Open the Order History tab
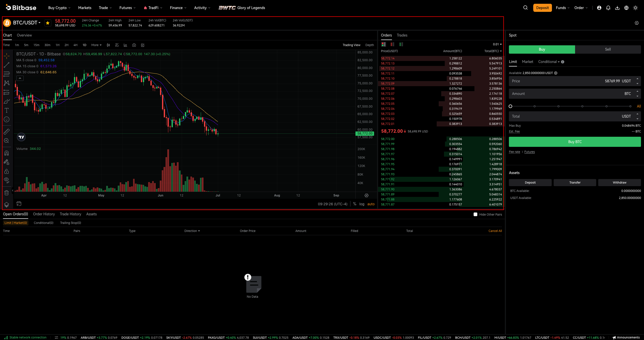This screenshot has width=644, height=340. coord(44,214)
